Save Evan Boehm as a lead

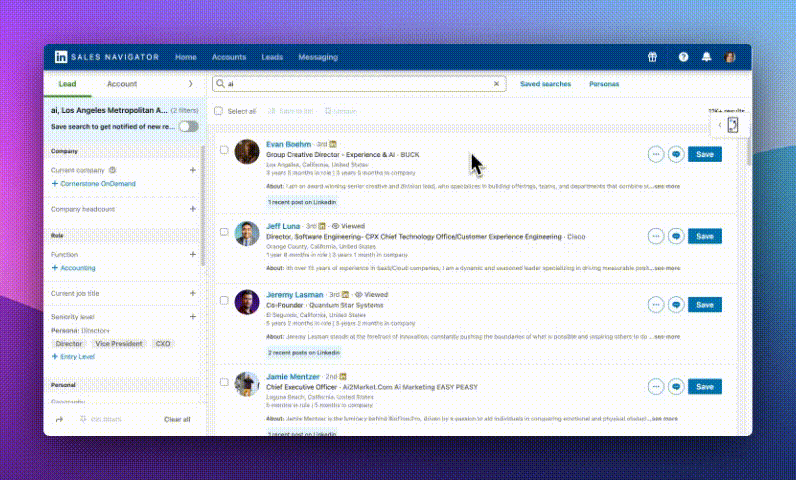point(705,154)
